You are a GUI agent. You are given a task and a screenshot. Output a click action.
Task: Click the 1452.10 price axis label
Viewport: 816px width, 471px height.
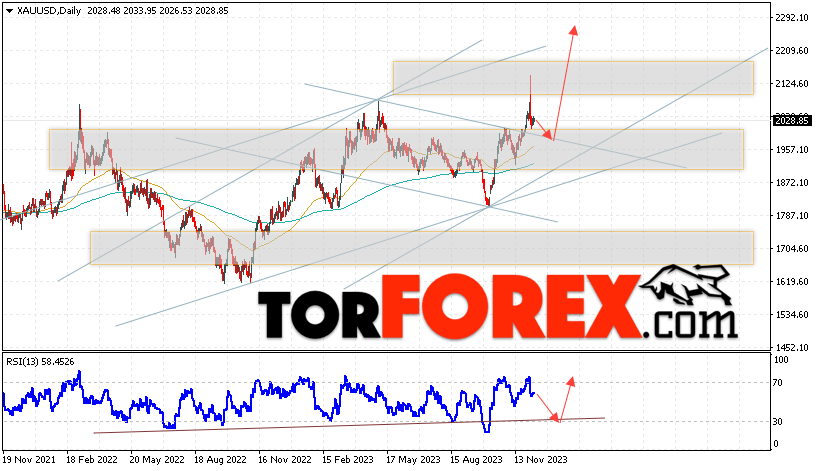click(x=792, y=348)
